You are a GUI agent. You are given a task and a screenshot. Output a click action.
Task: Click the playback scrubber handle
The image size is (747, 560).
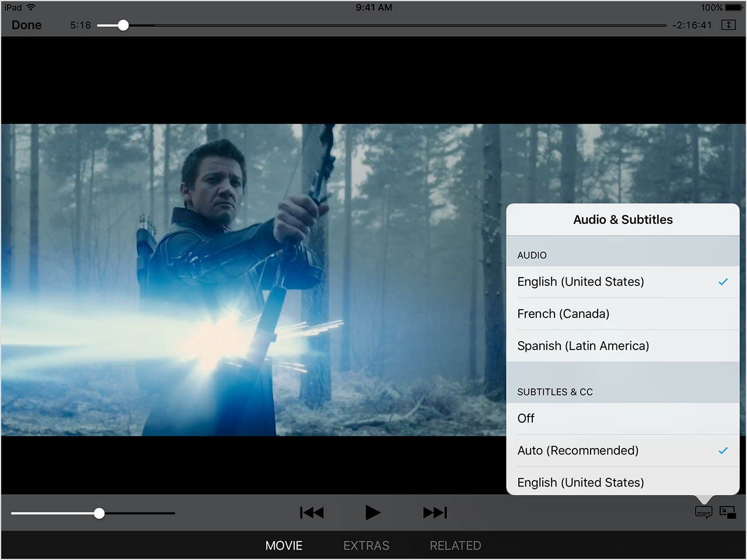coord(123,25)
